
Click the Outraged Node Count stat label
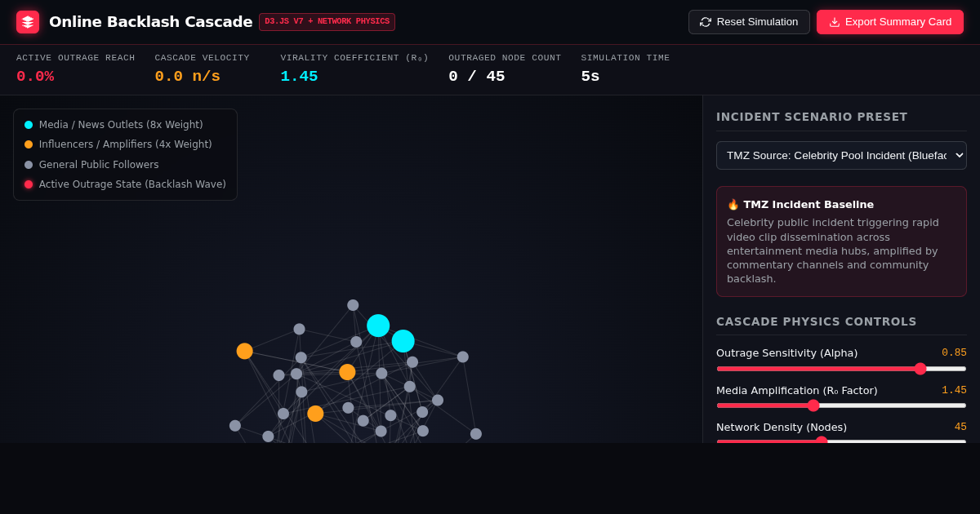click(505, 58)
